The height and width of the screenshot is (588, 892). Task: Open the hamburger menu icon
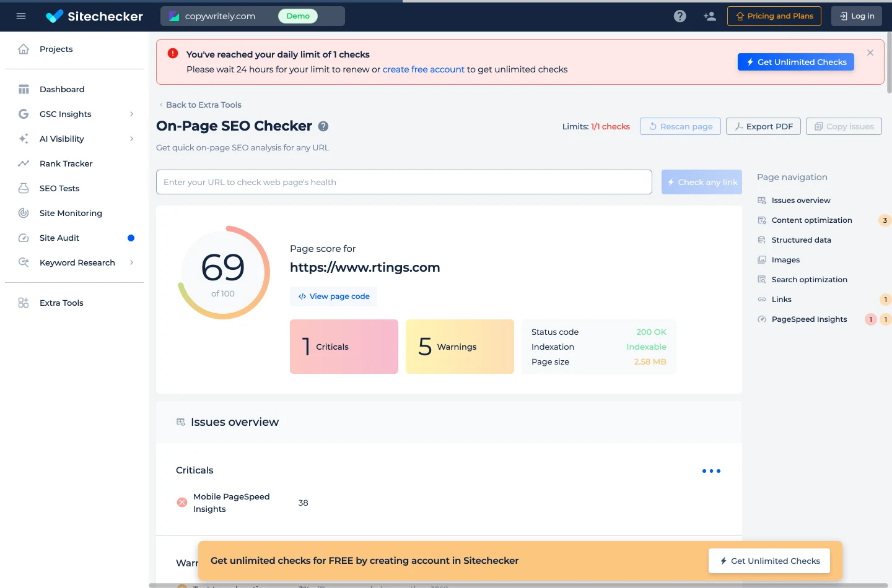click(21, 16)
